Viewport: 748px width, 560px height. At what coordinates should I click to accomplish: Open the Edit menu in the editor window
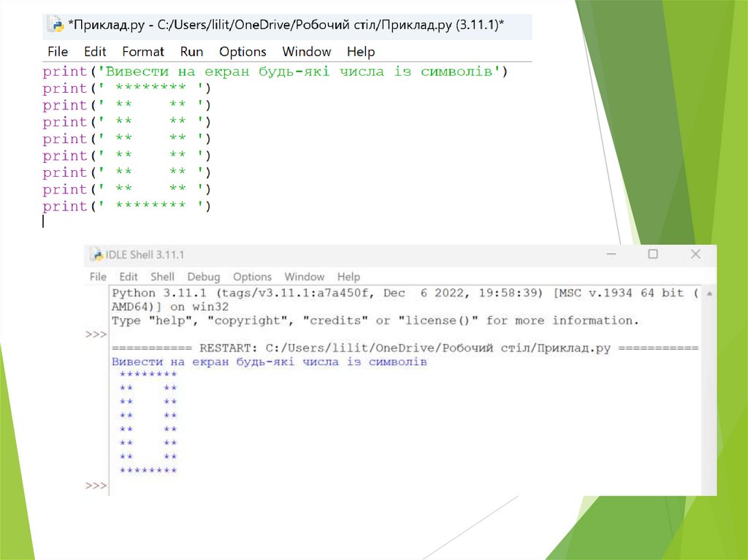(95, 52)
